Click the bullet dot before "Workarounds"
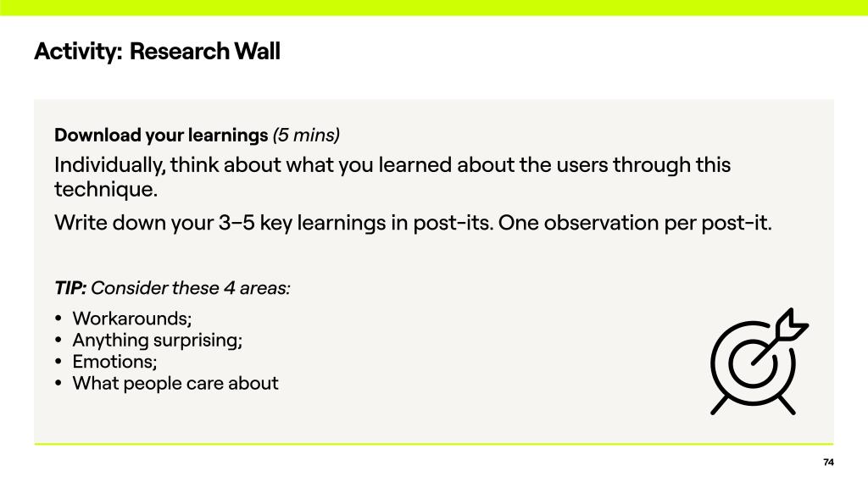868x488 pixels. (x=58, y=319)
